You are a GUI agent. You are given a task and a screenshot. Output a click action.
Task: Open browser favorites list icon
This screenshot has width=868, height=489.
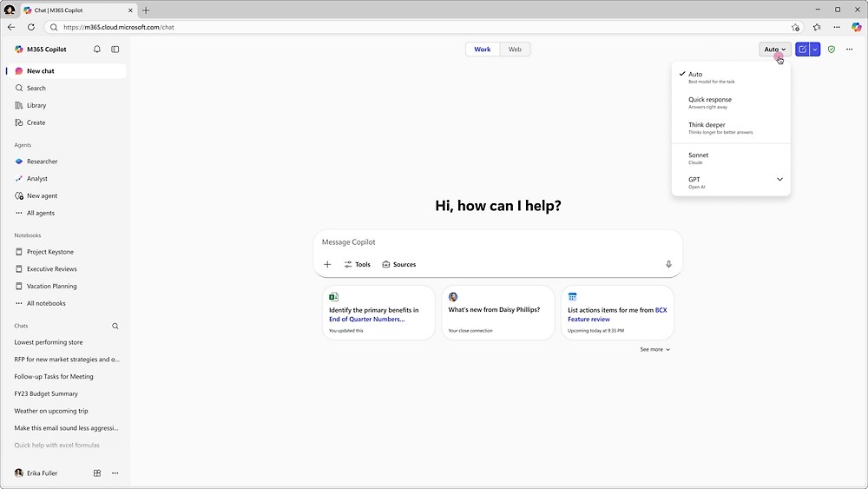(817, 27)
